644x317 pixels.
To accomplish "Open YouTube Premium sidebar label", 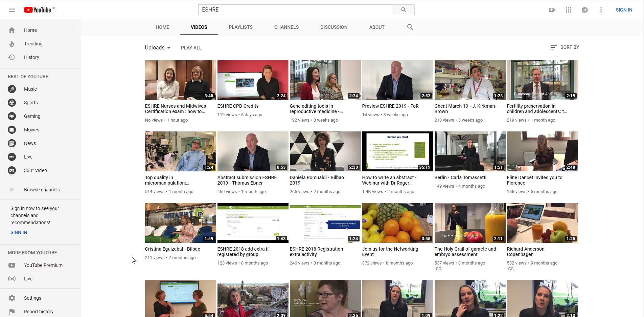I will (x=43, y=265).
